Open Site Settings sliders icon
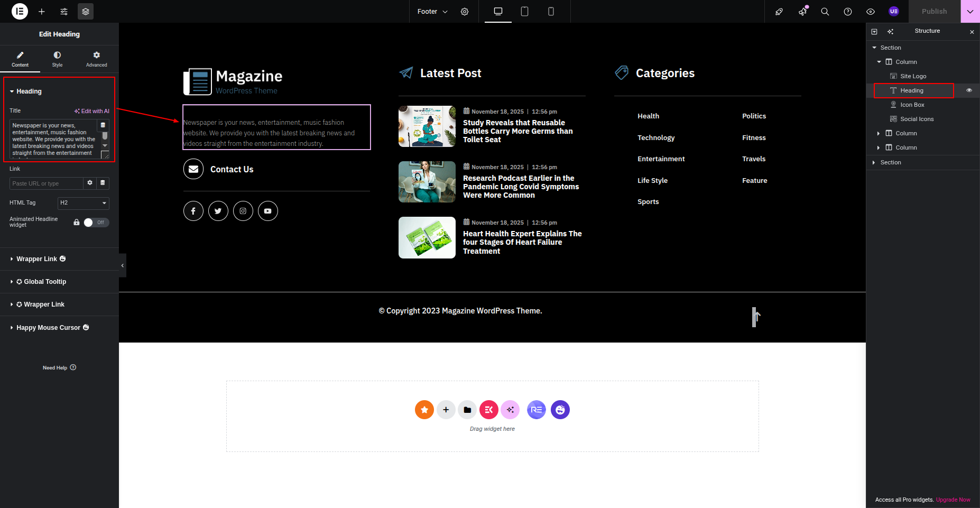 64,12
